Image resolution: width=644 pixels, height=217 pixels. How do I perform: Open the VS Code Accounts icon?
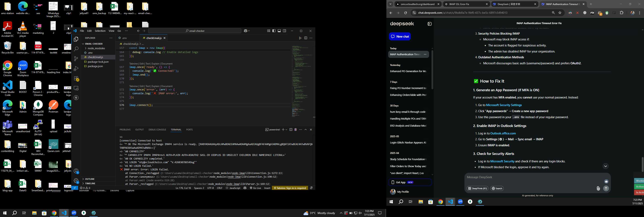pos(76,171)
